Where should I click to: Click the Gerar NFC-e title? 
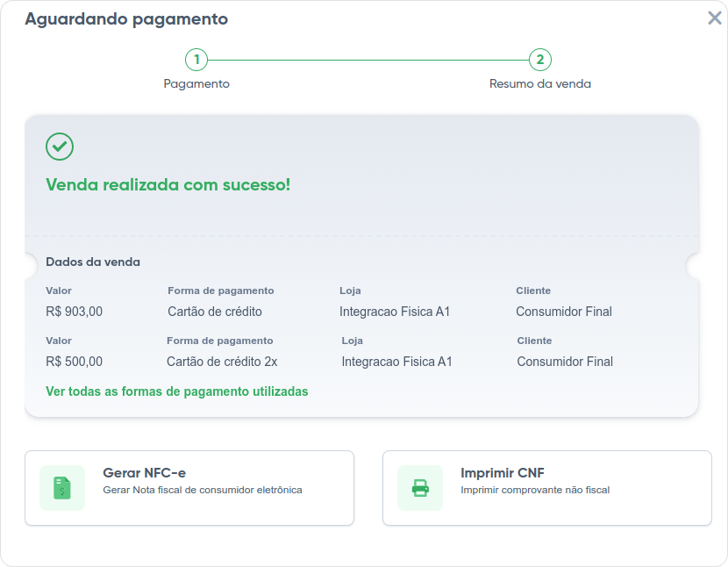click(x=145, y=473)
